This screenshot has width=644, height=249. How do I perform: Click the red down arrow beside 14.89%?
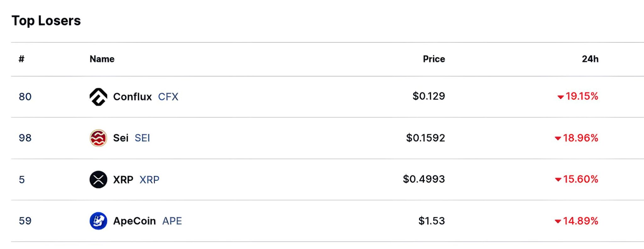pyautogui.click(x=558, y=221)
